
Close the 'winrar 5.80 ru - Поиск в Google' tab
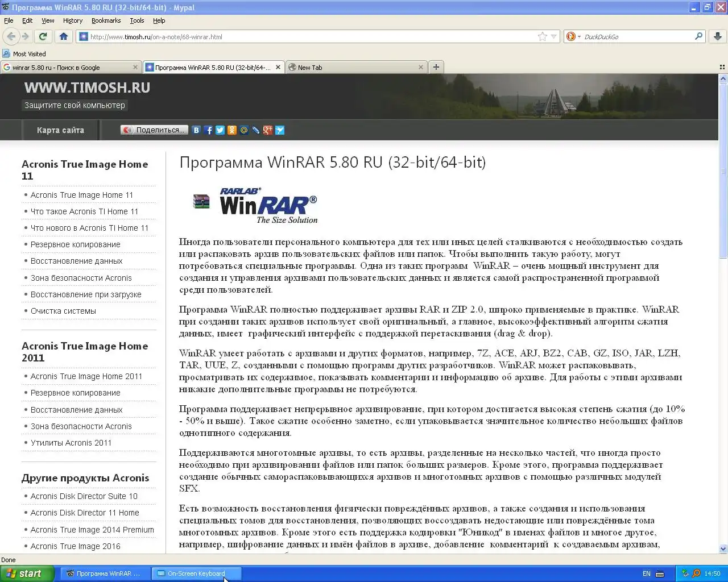[x=135, y=67]
